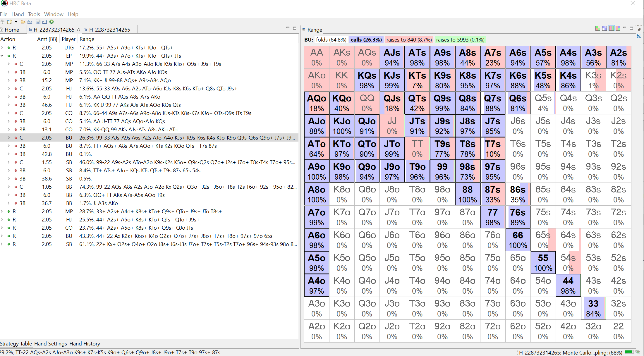Click the green Run calculation play icon
This screenshot has height=356, width=644.
(51, 22)
